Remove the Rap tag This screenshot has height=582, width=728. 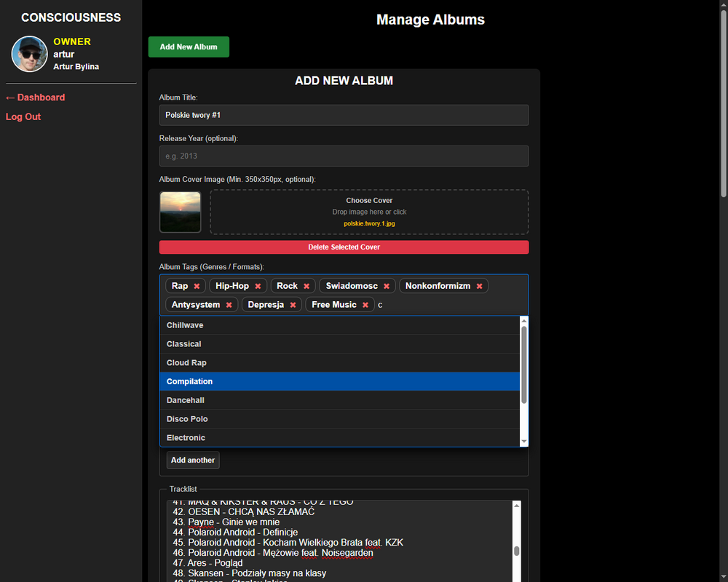coord(197,286)
